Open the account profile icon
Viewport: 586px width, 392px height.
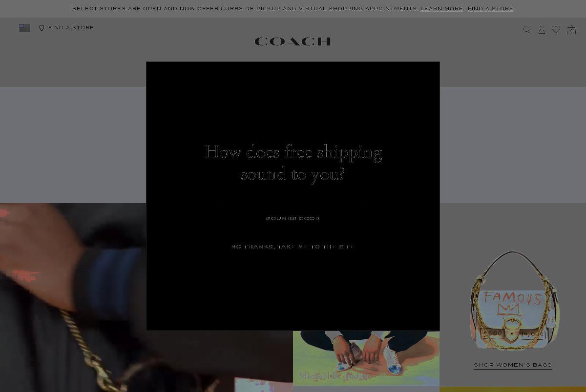tap(542, 30)
